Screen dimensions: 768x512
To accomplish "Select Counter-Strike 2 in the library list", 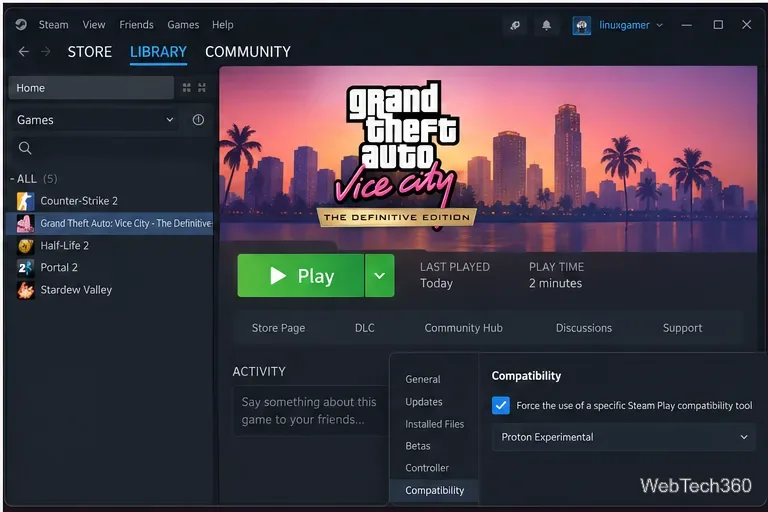I will point(79,201).
